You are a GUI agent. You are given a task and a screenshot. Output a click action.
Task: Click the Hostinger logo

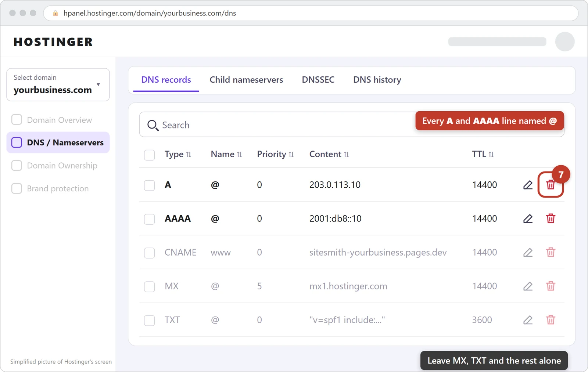tap(53, 42)
